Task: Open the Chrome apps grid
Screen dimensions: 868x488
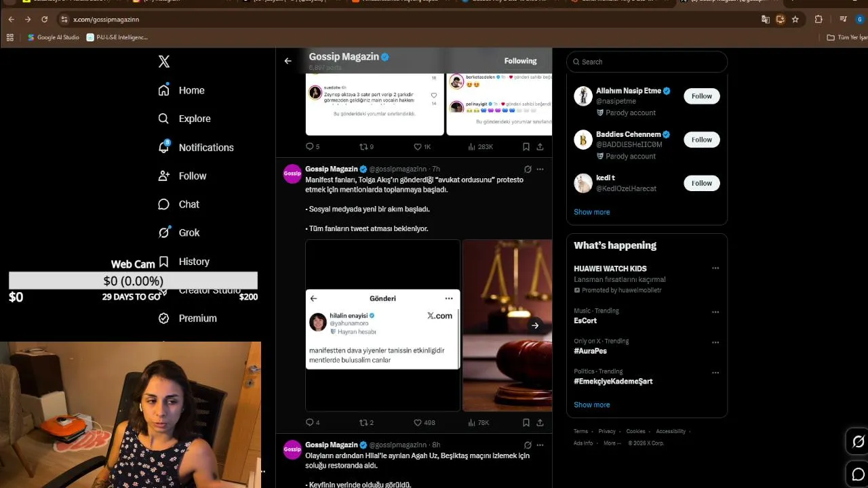Action: [10, 37]
